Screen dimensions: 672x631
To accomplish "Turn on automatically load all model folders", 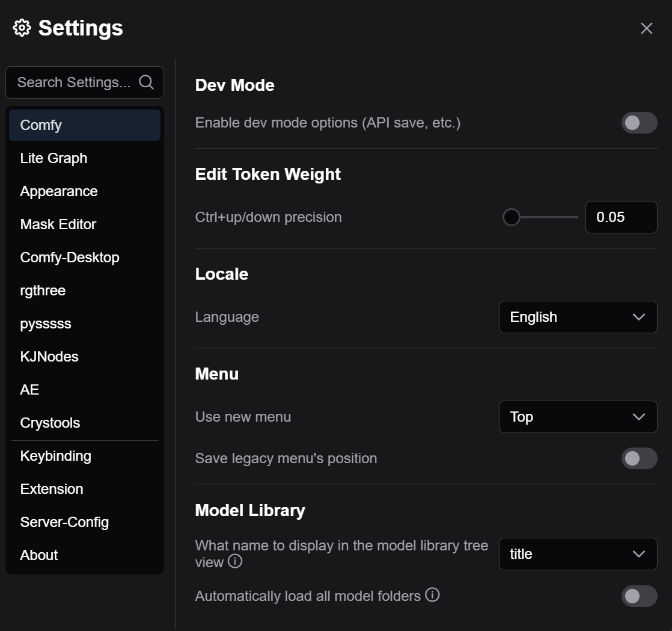I will coord(639,596).
